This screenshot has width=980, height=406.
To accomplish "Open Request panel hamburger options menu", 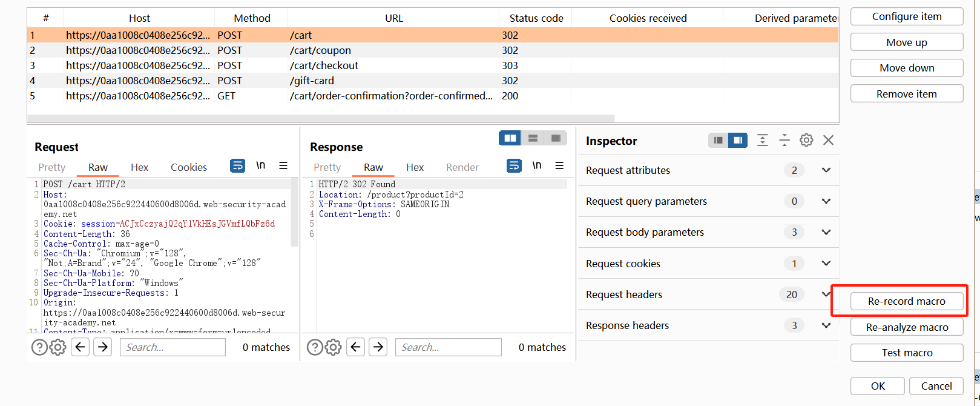I will tap(283, 165).
